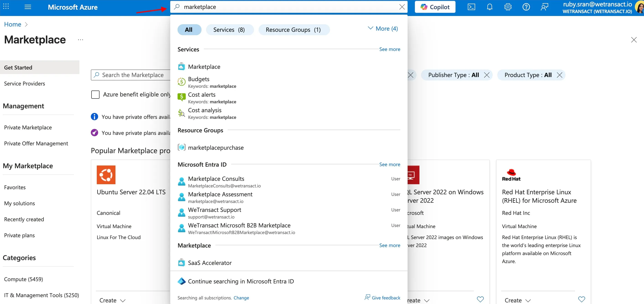Open the hamburger portal menu
644x304 pixels.
click(28, 7)
